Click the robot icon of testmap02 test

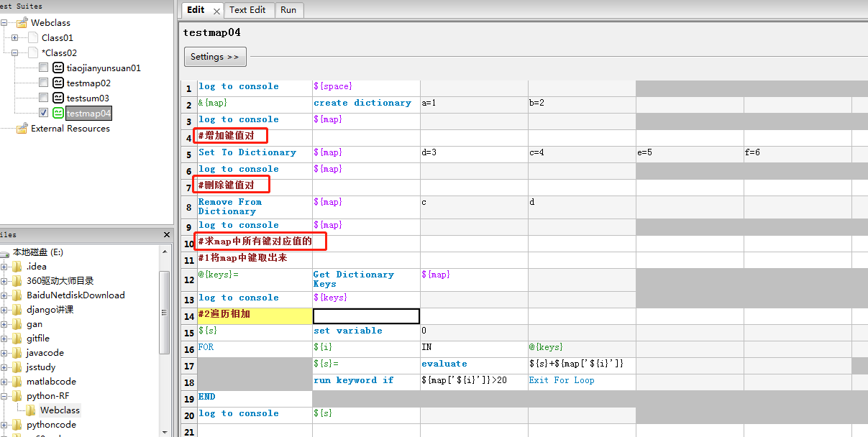[x=58, y=83]
